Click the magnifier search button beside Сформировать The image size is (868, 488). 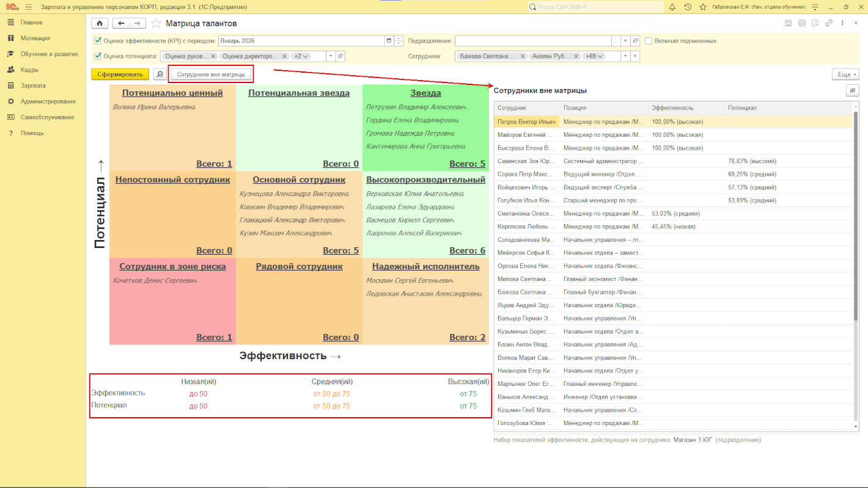[160, 75]
